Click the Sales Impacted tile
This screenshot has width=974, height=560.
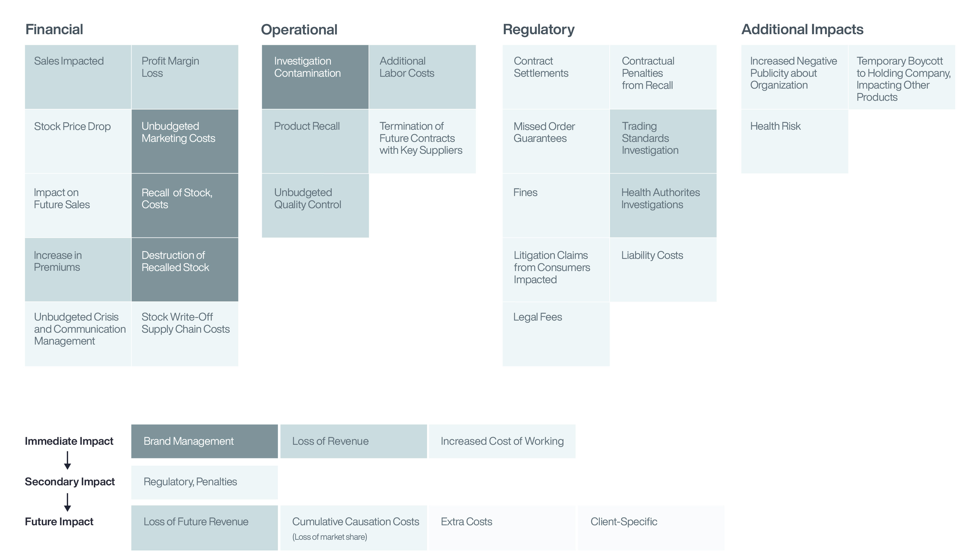78,77
